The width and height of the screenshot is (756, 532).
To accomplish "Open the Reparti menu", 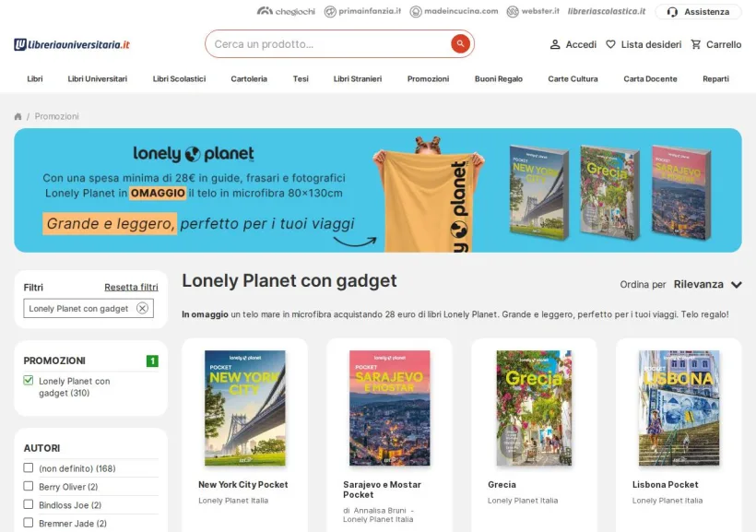I will point(715,78).
